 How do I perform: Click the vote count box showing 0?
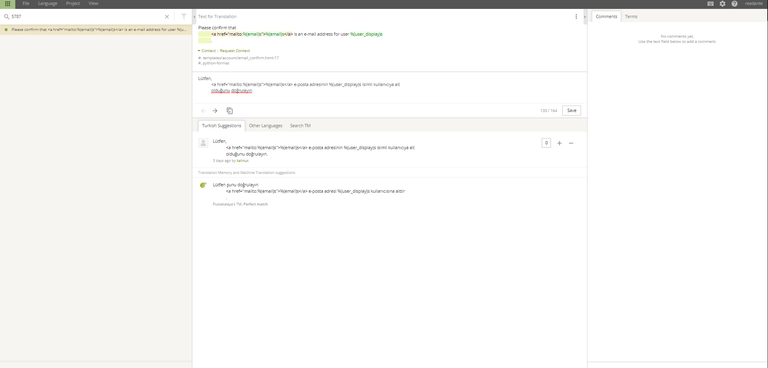[546, 143]
